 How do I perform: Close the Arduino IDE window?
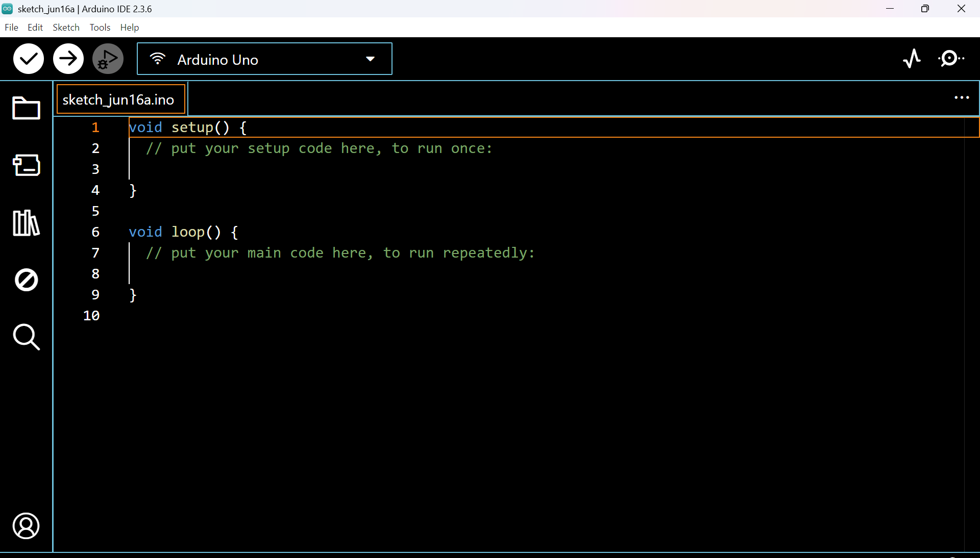click(x=962, y=9)
